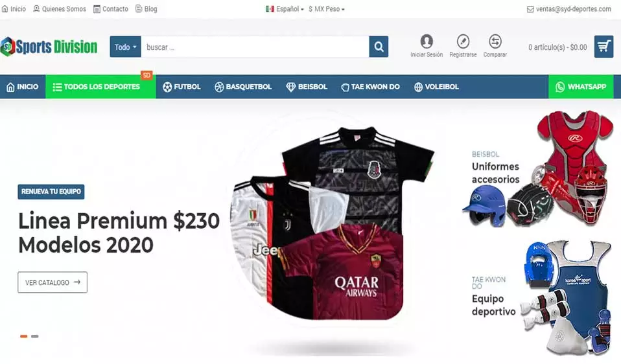This screenshot has height=364, width=621.
Task: Switch to the second slide indicator dot
Action: [35, 336]
